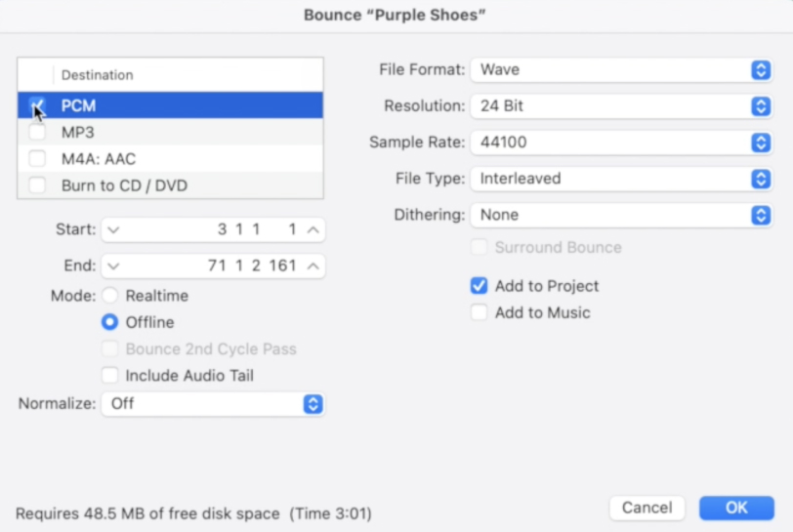Enable the MP3 destination checkbox

[37, 132]
